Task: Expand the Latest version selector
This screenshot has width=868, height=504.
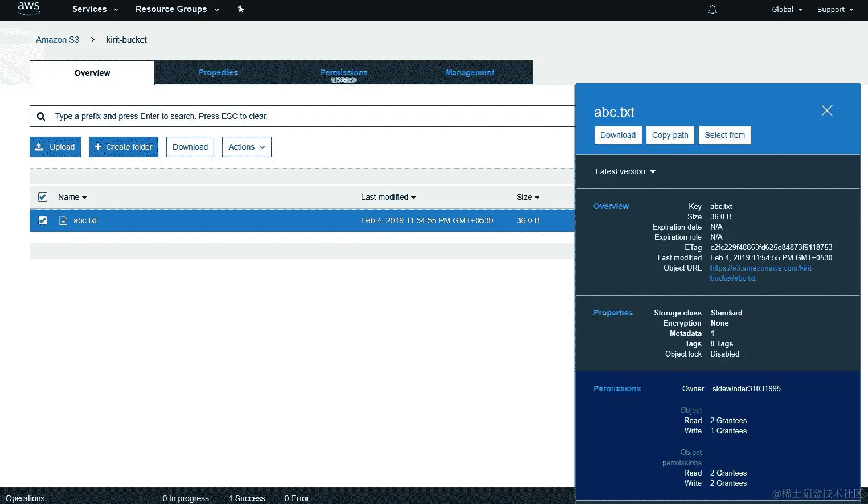Action: click(625, 171)
